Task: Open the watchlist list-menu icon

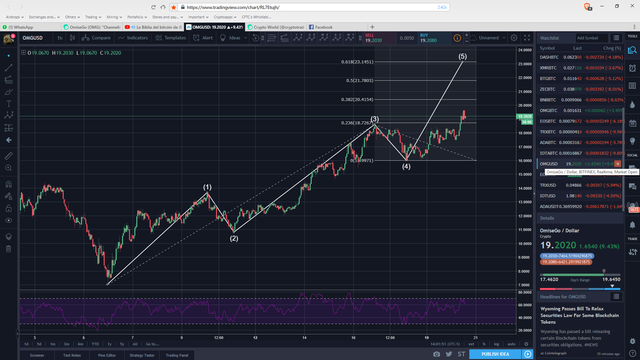Action: coord(616,38)
